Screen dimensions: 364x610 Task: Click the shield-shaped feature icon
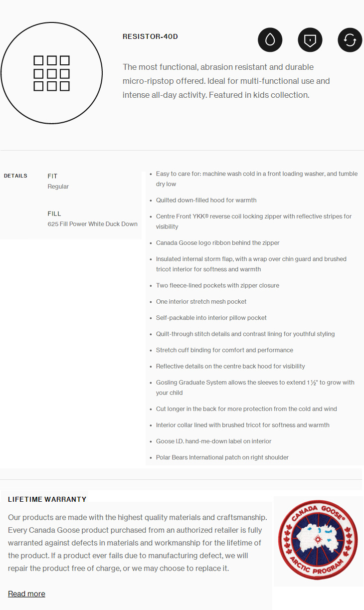tap(310, 40)
